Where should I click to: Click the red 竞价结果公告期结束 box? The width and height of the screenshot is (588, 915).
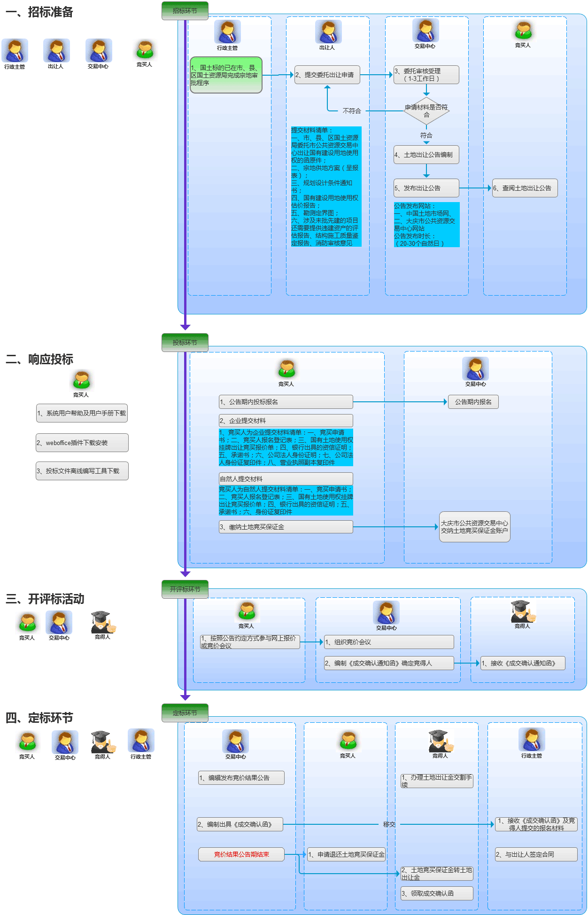pyautogui.click(x=241, y=854)
